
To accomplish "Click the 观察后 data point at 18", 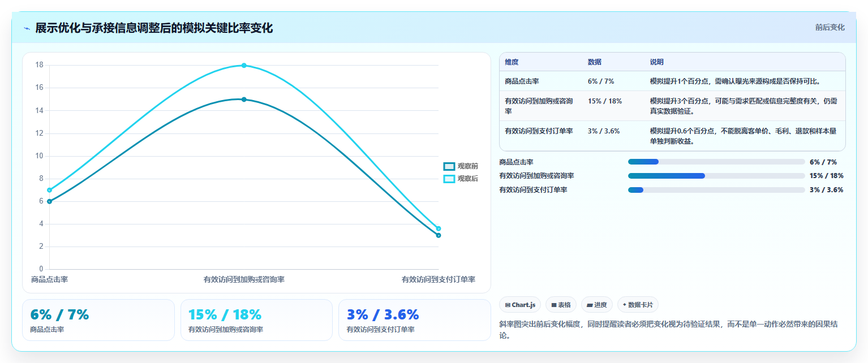I will [x=244, y=66].
